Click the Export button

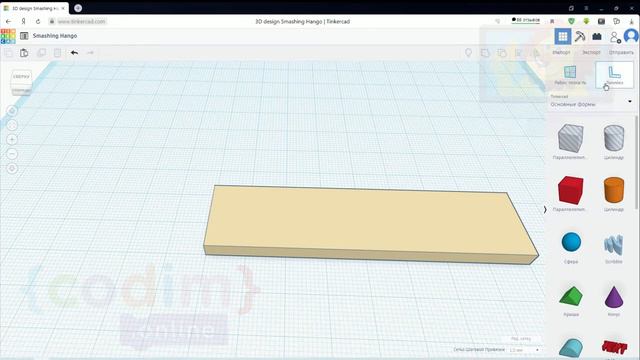tap(591, 52)
